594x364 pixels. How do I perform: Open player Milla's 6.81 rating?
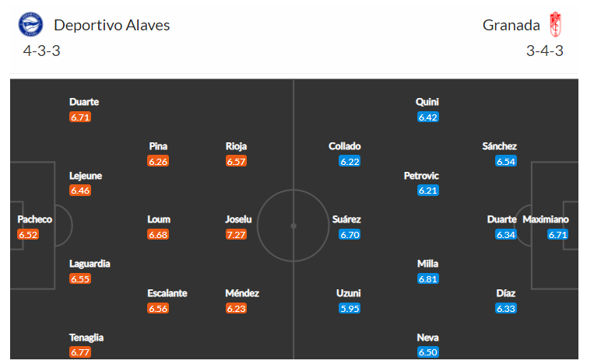pos(427,279)
